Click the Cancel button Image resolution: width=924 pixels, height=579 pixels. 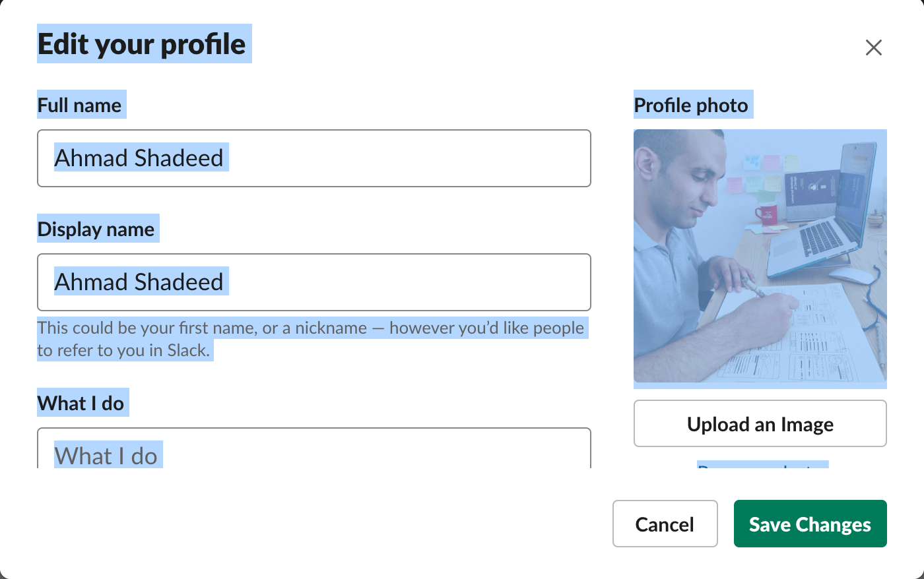pos(665,524)
